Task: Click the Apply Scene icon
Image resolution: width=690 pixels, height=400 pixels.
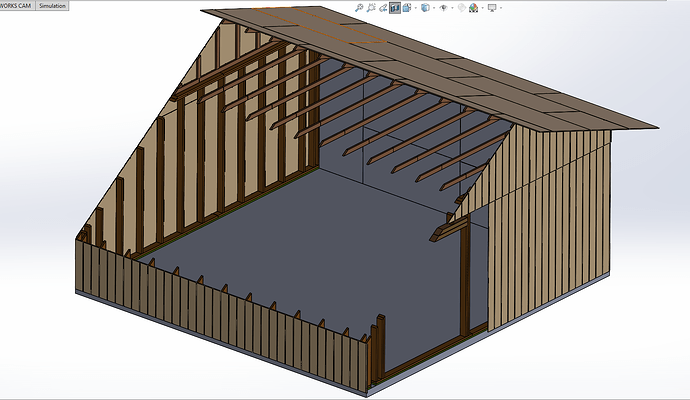Action: (x=473, y=7)
